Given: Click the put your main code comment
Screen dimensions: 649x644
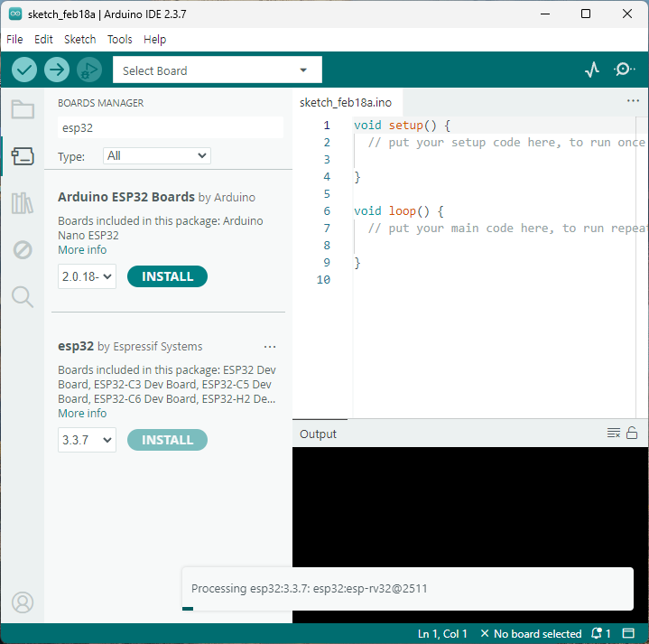Looking at the screenshot, I should (x=506, y=229).
